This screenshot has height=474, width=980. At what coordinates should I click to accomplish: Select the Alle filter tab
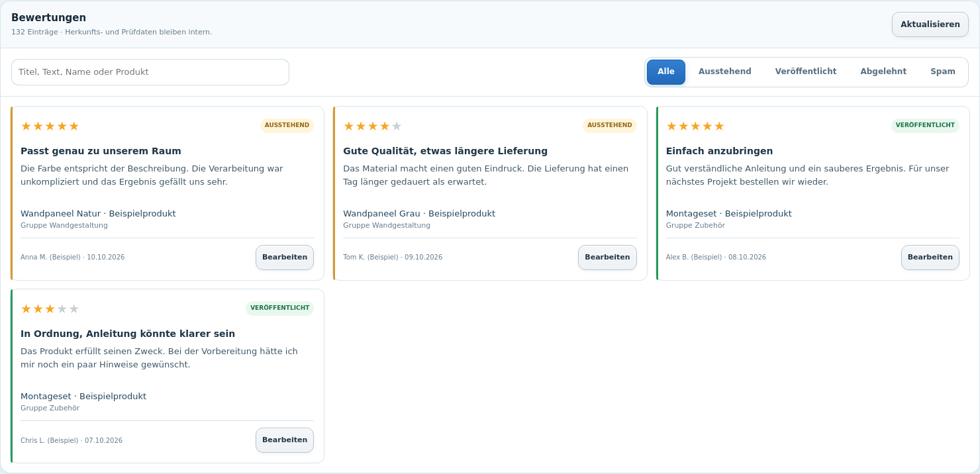[666, 72]
